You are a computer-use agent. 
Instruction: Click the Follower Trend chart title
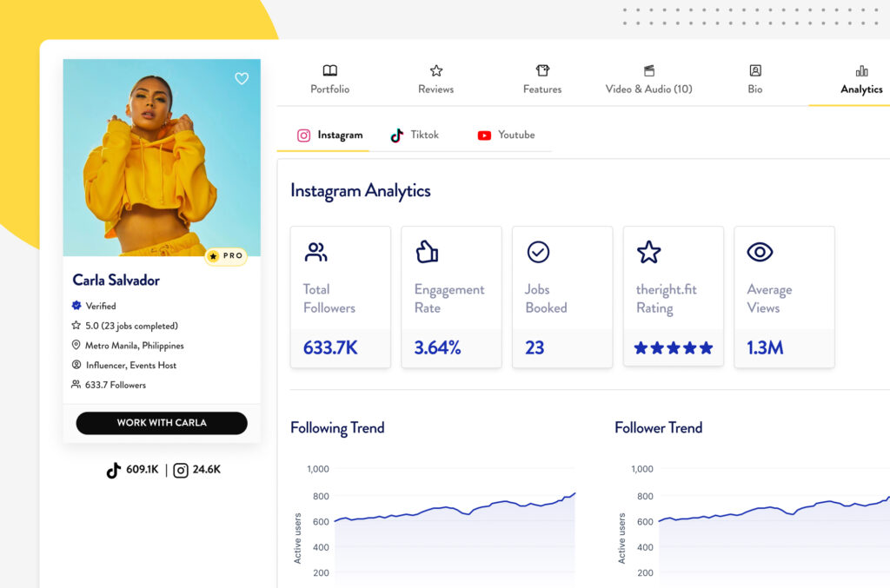pos(659,427)
